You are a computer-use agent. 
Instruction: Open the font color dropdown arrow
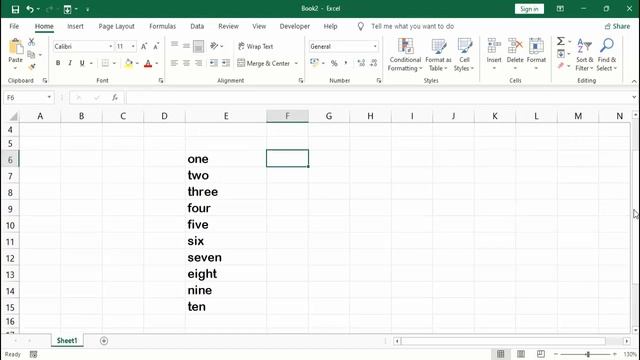pos(157,63)
